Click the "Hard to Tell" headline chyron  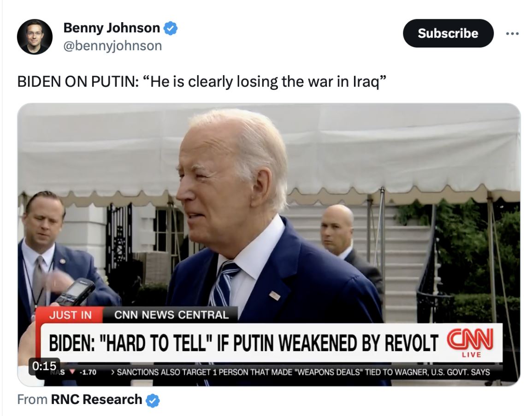243,343
